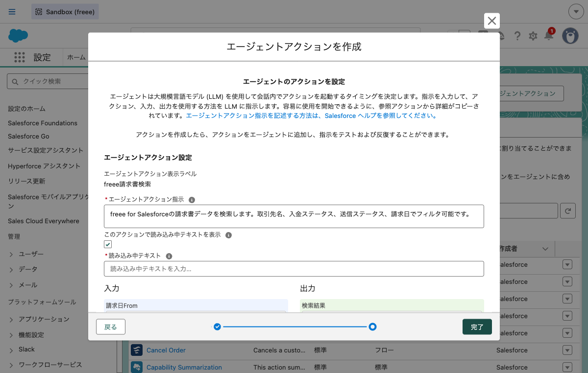588x373 pixels.
Task: Click the Salesforce cloud logo
Action: pyautogui.click(x=18, y=36)
